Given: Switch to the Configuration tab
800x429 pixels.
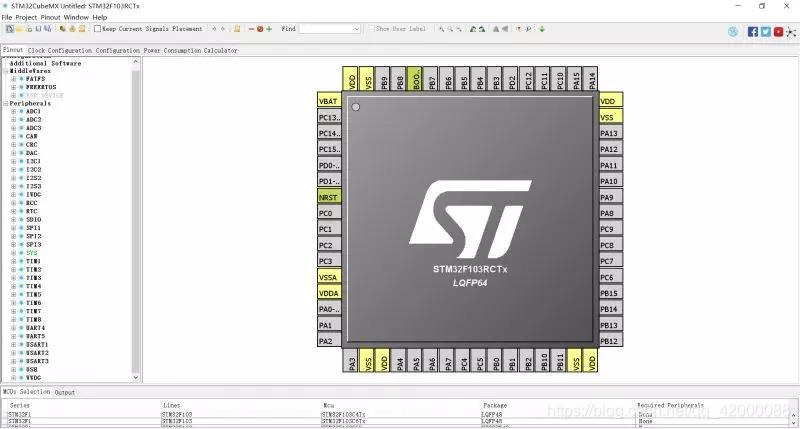Looking at the screenshot, I should point(117,51).
